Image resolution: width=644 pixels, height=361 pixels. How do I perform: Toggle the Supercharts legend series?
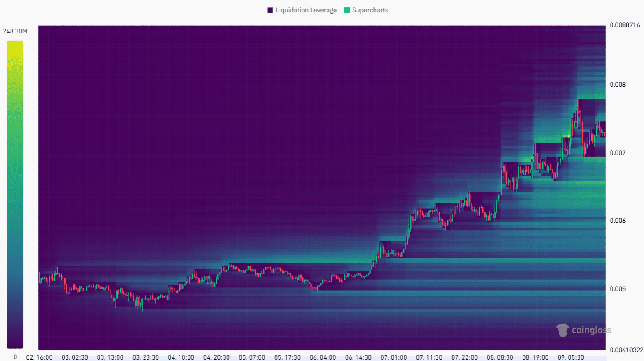366,10
